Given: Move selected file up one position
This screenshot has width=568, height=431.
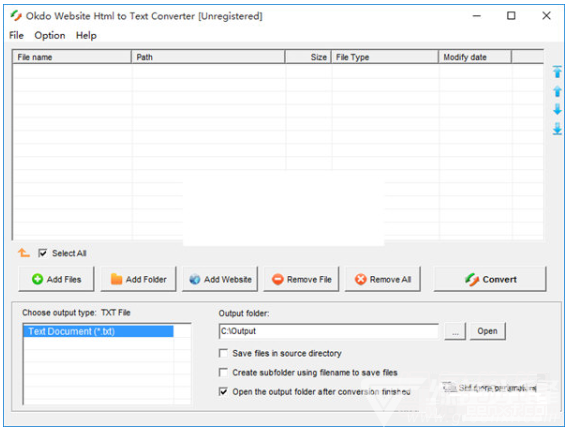Looking at the screenshot, I should 557,91.
